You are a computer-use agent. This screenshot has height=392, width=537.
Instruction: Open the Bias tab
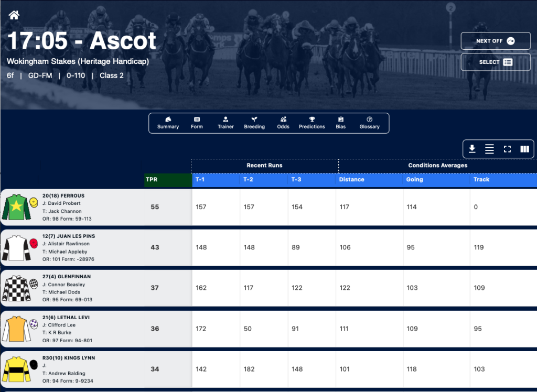[341, 123]
